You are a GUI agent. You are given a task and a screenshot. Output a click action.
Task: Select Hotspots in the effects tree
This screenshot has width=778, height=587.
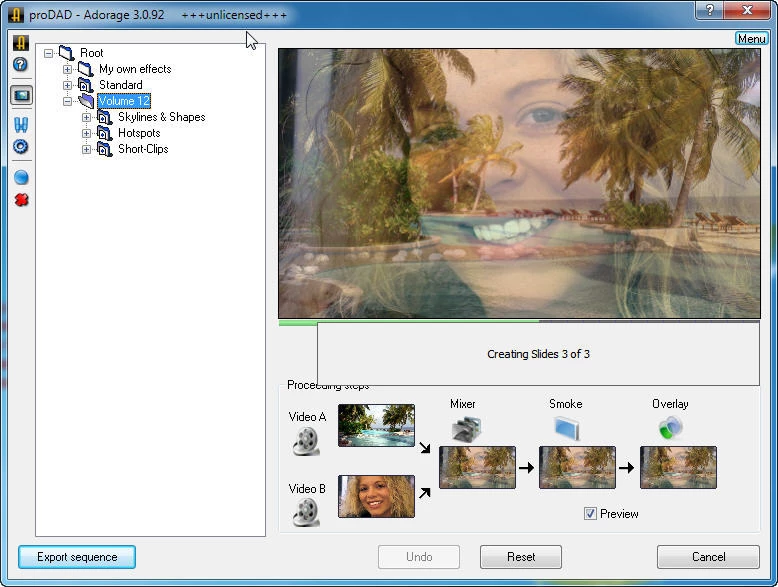click(x=138, y=133)
